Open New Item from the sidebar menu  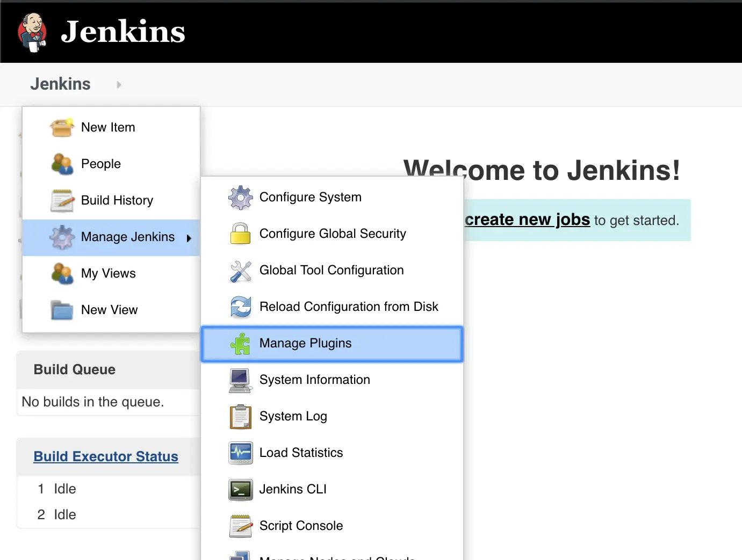[x=111, y=127]
